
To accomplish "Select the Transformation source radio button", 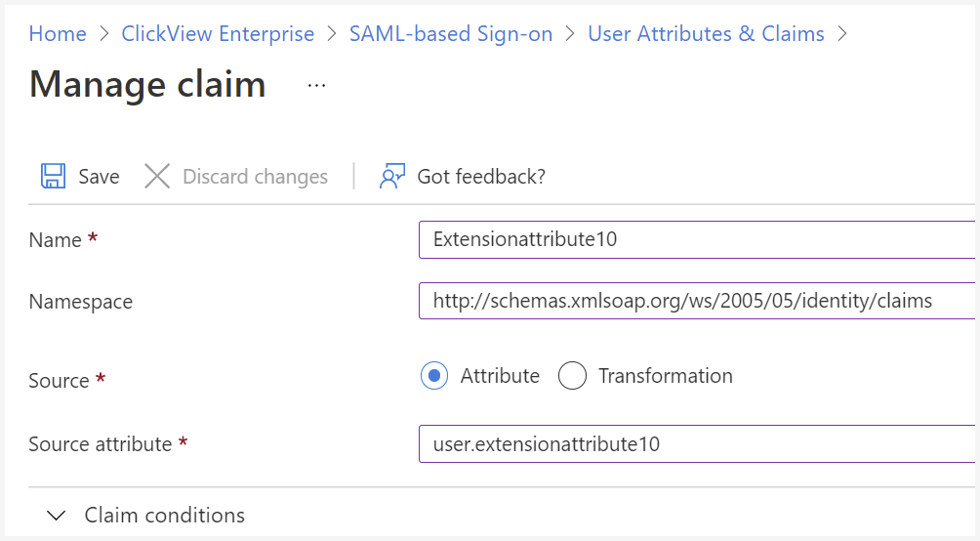I will pyautogui.click(x=573, y=376).
